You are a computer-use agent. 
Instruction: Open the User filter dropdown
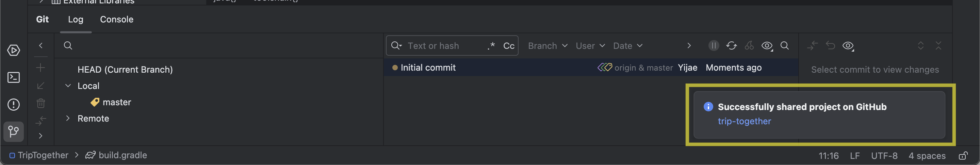pos(590,46)
